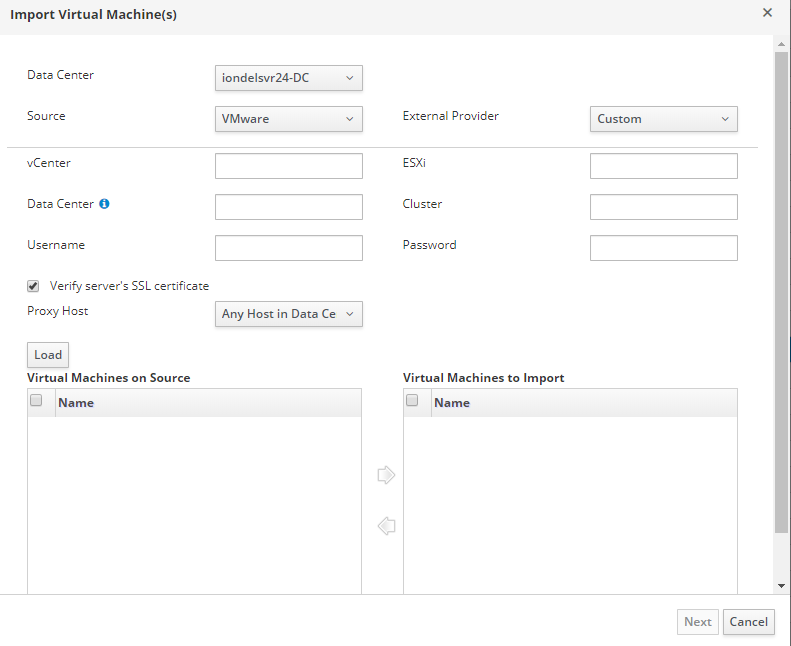Image resolution: width=791 pixels, height=646 pixels.
Task: Expand the External Provider Custom dropdown
Action: [663, 119]
